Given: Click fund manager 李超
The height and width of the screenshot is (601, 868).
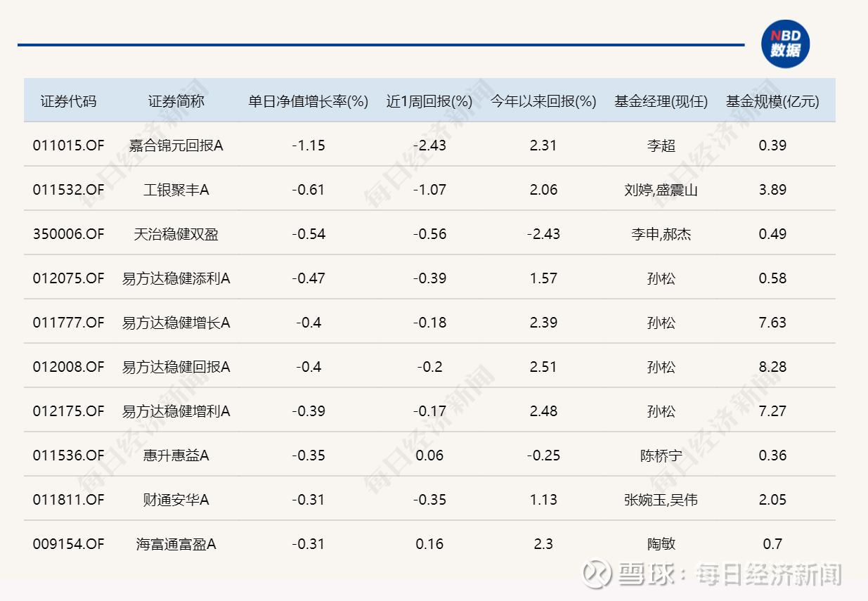Looking at the screenshot, I should click(x=661, y=146).
